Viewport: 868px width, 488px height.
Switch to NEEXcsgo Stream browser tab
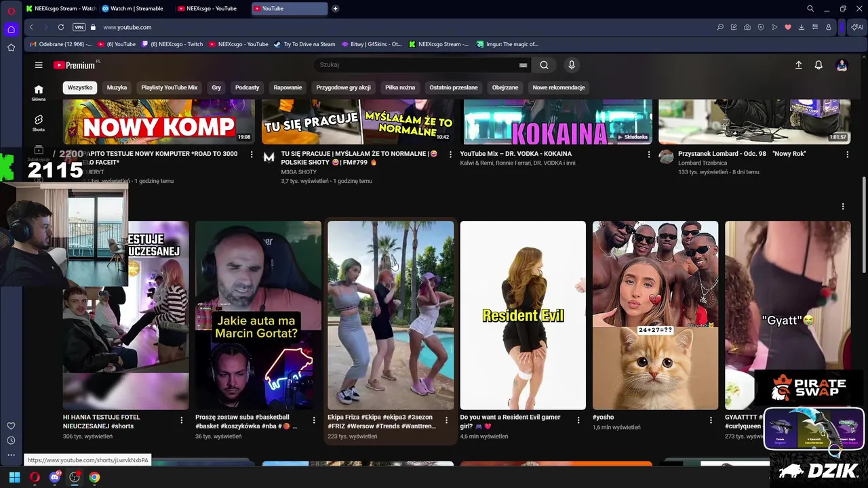pos(60,9)
